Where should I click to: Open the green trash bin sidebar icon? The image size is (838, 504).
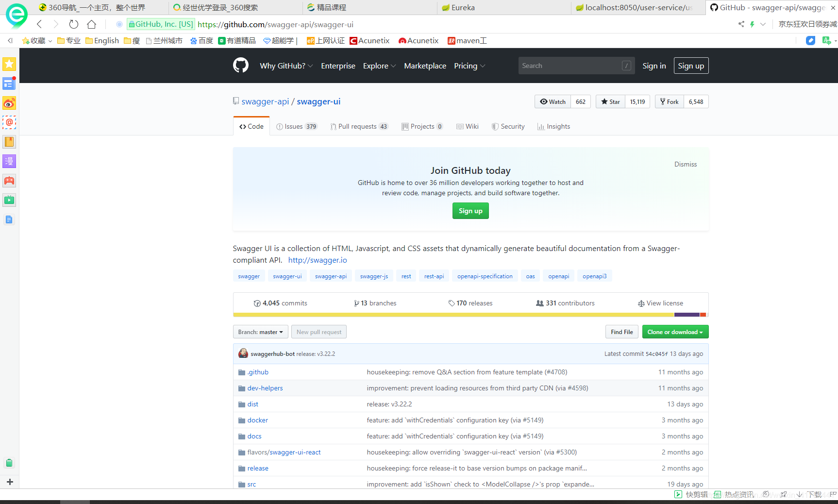point(9,463)
